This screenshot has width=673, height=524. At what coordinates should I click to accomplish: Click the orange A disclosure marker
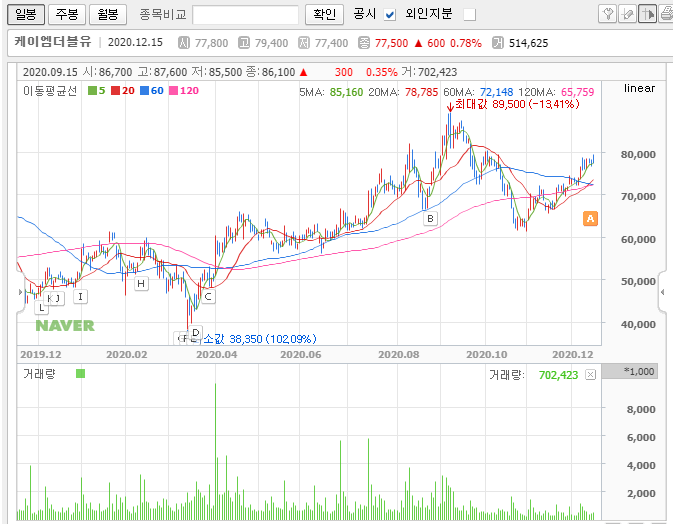click(x=591, y=218)
